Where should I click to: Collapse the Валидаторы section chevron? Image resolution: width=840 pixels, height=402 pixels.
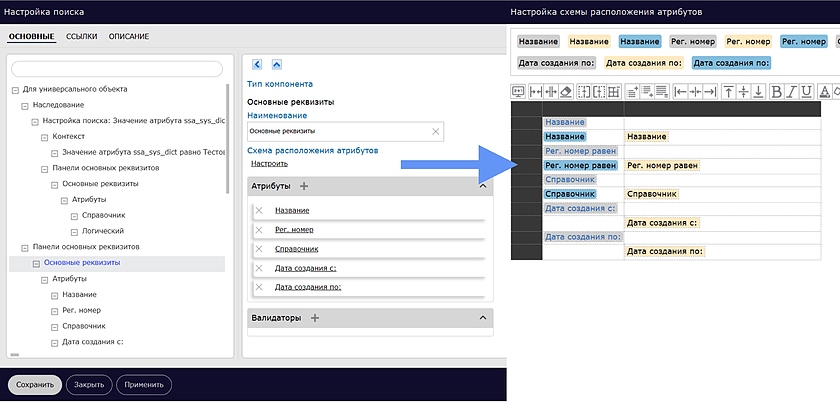click(x=483, y=318)
